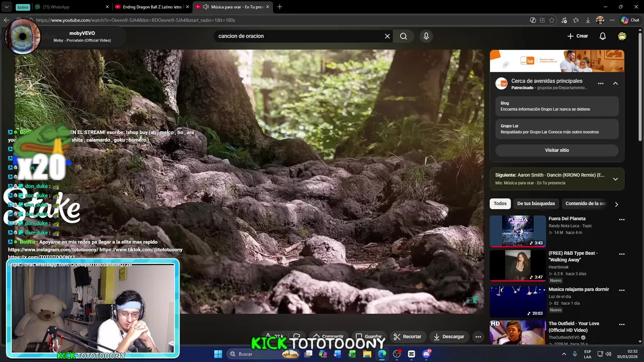Click Visitar sitio button
The image size is (644, 362).
[x=557, y=150]
